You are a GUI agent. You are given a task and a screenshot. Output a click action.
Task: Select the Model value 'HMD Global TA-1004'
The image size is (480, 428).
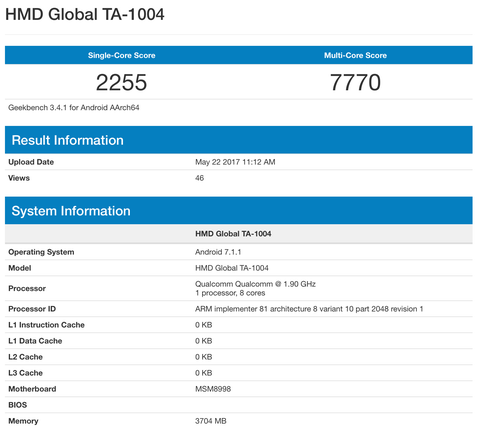[232, 268]
